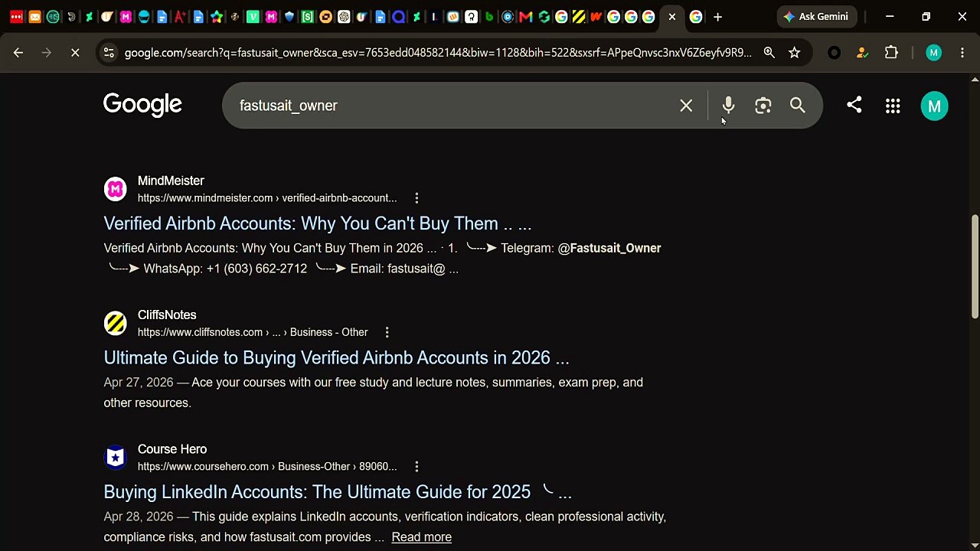The width and height of the screenshot is (980, 551).
Task: Start search by voice
Action: coord(728,106)
